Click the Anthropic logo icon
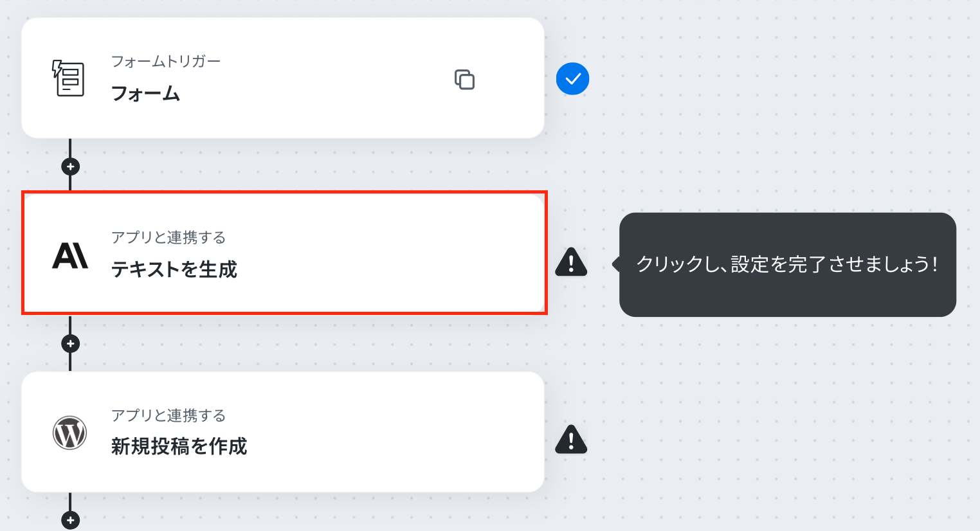Viewport: 980px width, 531px height. click(x=69, y=256)
